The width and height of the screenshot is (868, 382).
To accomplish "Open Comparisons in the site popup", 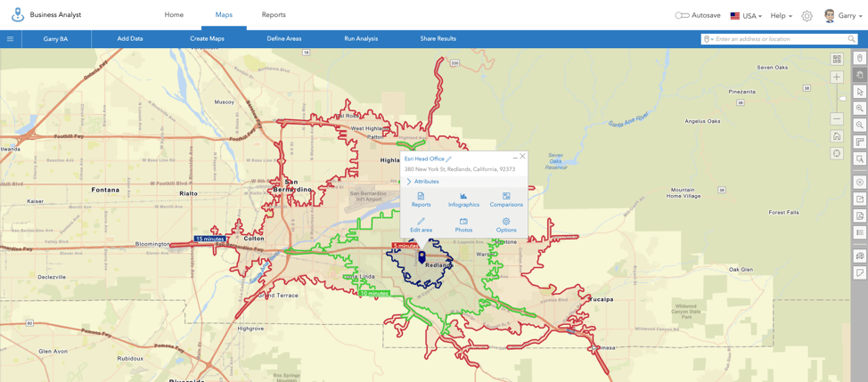I will (506, 200).
